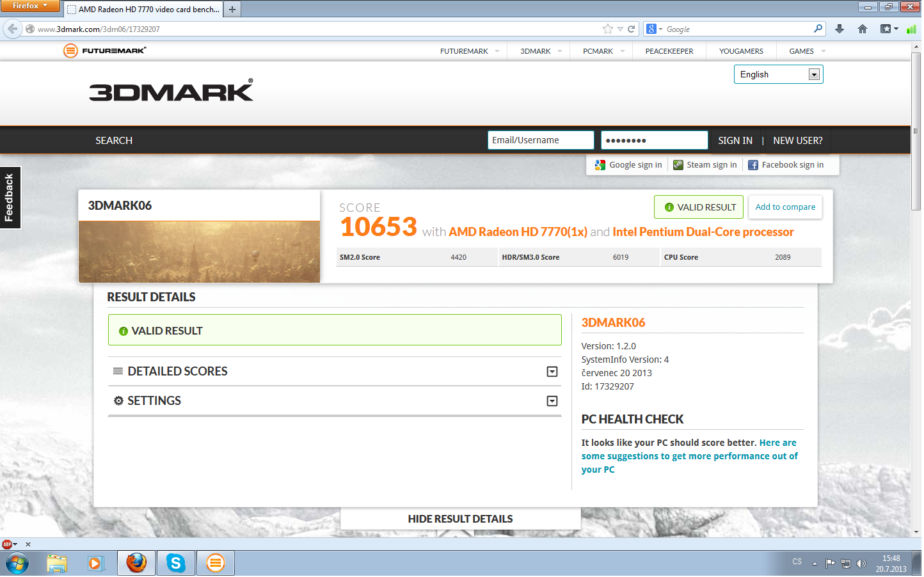Open the Feedback side tab

[x=10, y=198]
